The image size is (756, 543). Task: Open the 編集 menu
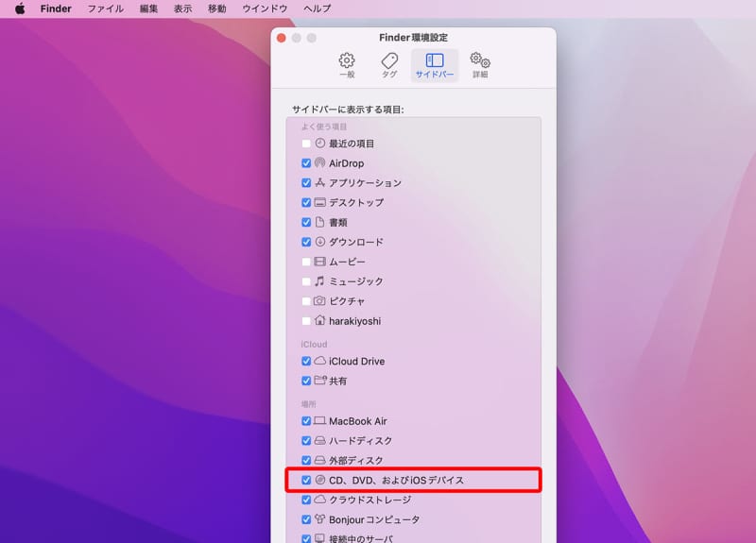[148, 8]
